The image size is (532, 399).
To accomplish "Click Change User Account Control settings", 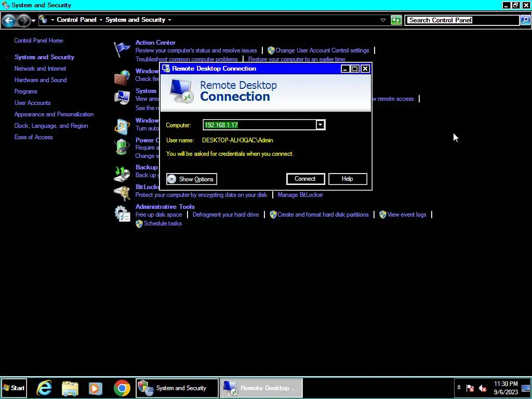I will click(x=322, y=50).
